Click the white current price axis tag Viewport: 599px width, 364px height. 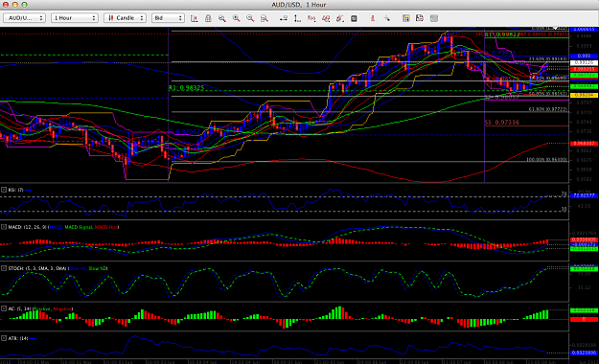coord(584,62)
